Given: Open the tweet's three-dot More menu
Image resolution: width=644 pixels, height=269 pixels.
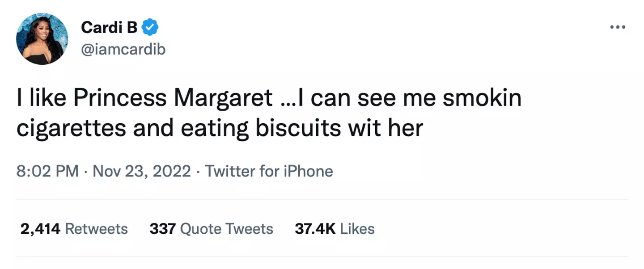Looking at the screenshot, I should [618, 28].
